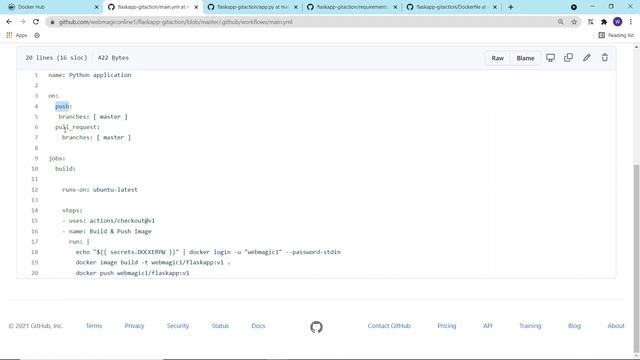Open Chrome extensions puzzle icon
This screenshot has height=360, width=640.
604,22
